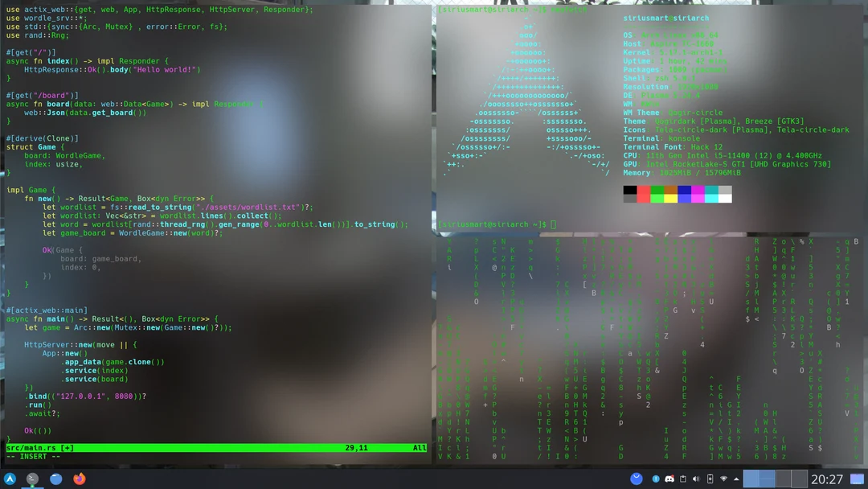Click the round blue tray application icon
The height and width of the screenshot is (489, 868).
point(636,479)
